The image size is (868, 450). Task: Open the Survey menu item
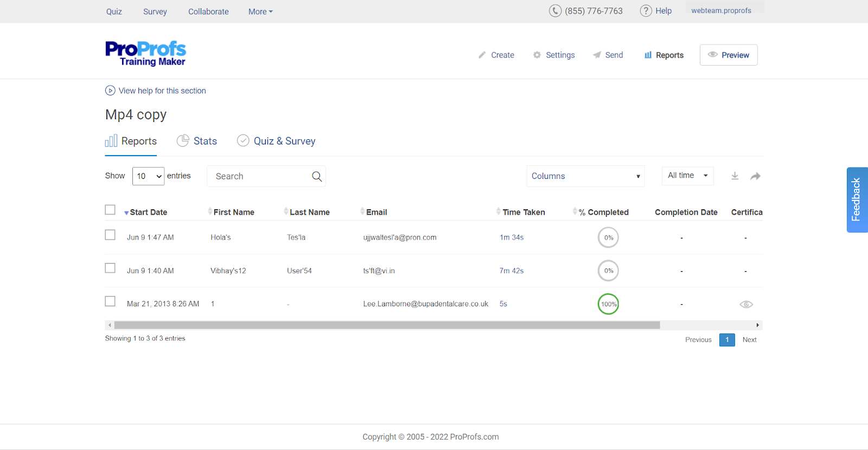155,11
